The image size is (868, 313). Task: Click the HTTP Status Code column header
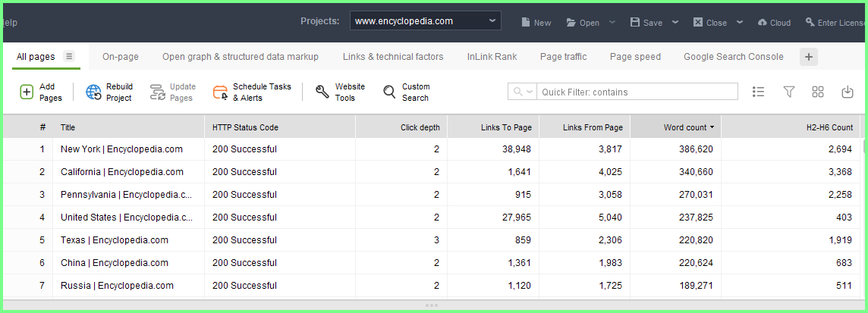coord(280,127)
